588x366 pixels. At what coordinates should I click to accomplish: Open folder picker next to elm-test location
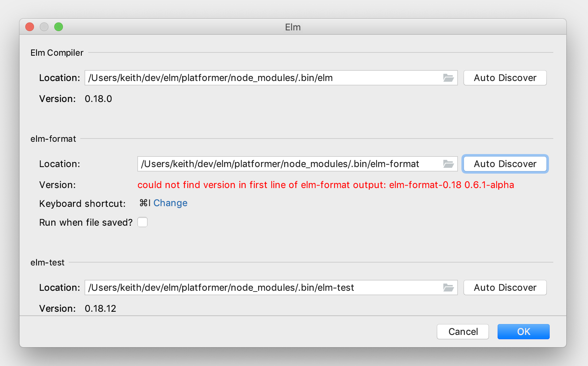pos(448,288)
